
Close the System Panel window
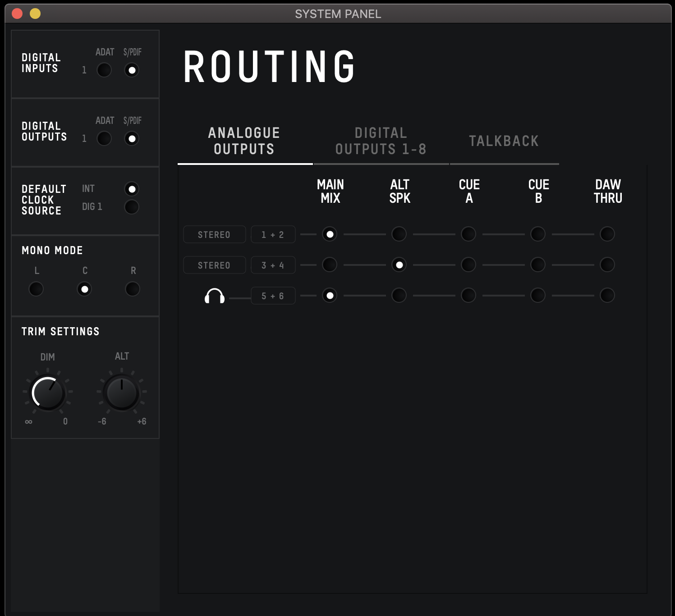(17, 14)
